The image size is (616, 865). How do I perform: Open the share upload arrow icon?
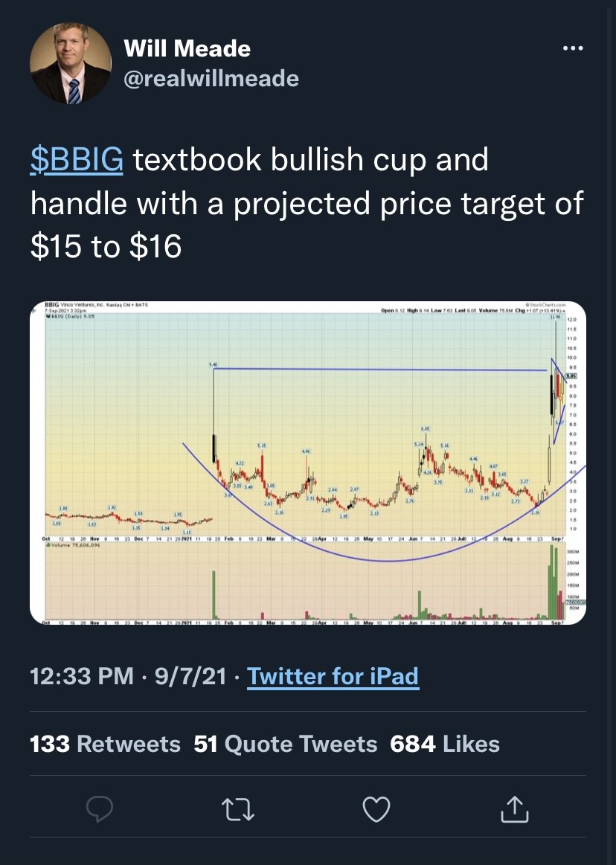(x=514, y=808)
